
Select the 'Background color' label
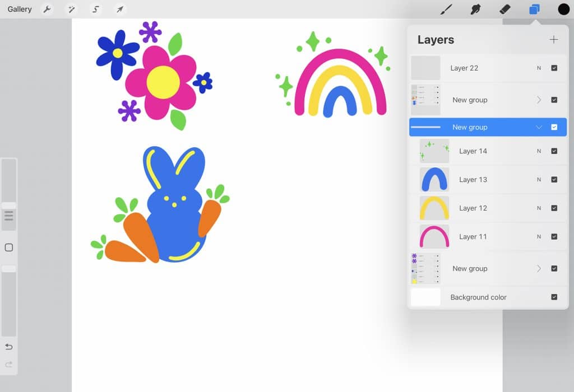pos(479,297)
